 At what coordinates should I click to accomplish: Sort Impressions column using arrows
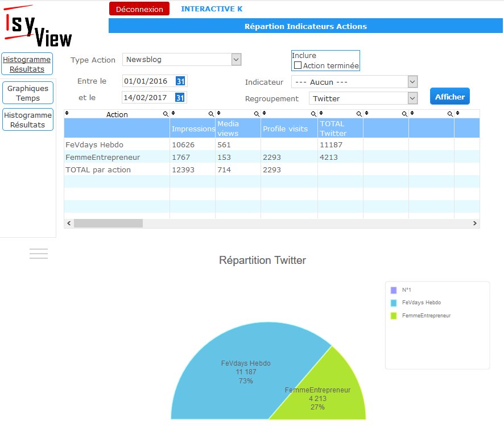coord(173,113)
